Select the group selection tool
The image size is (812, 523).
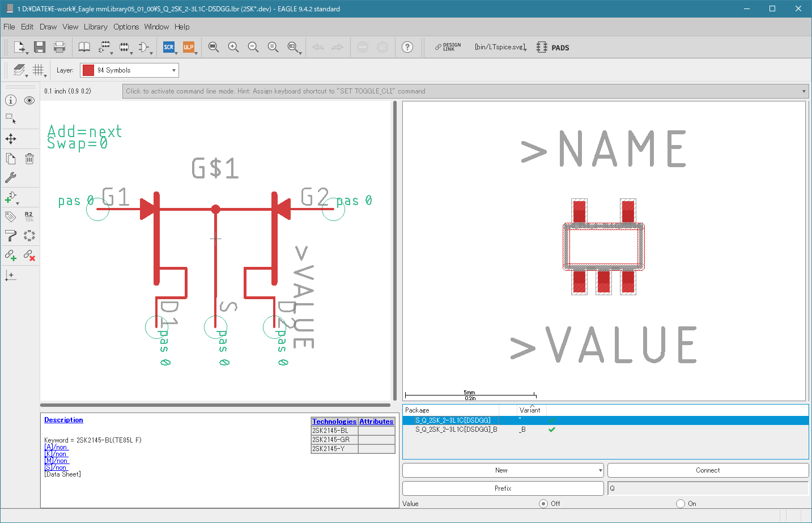(11, 119)
